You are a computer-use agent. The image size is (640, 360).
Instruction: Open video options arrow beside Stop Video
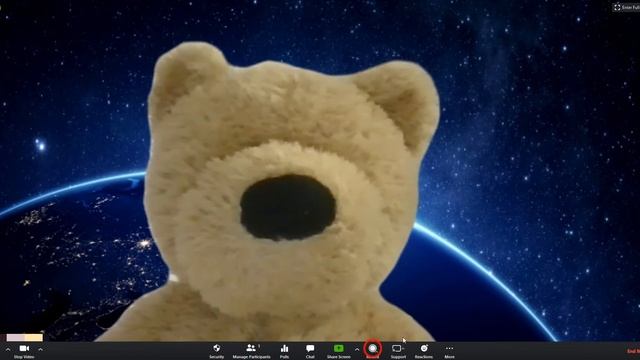pos(40,349)
